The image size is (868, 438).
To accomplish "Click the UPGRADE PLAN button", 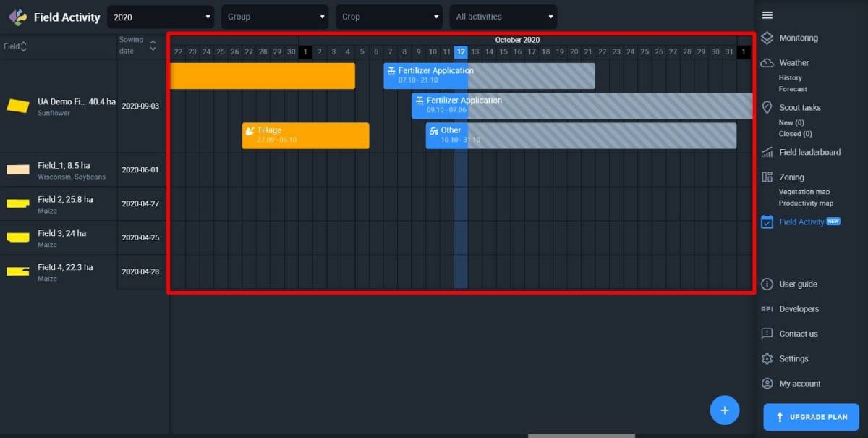I will click(x=811, y=417).
